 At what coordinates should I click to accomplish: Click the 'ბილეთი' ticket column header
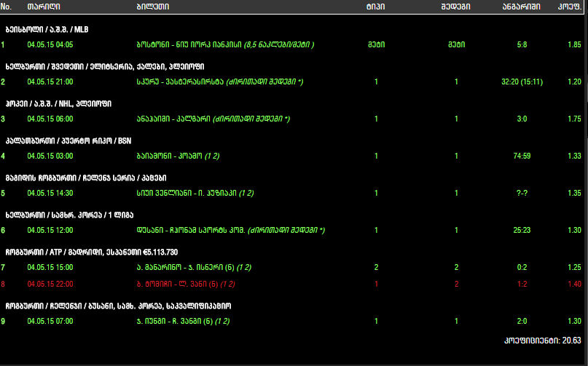(x=153, y=7)
